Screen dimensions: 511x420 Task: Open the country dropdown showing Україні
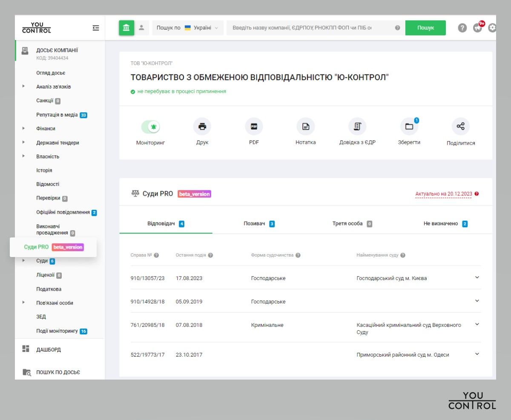pos(188,28)
